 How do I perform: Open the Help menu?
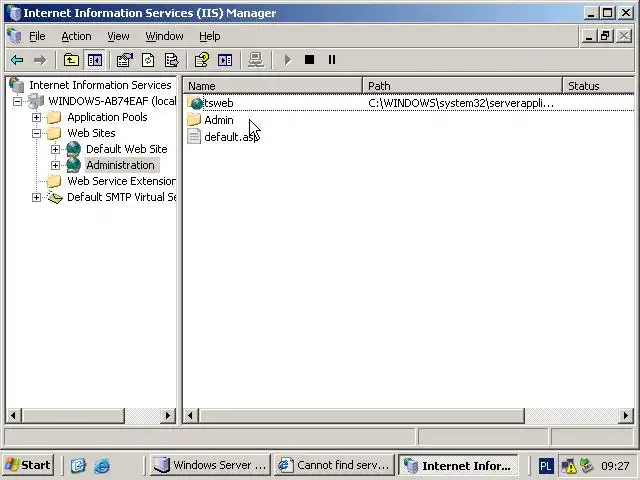tap(210, 36)
